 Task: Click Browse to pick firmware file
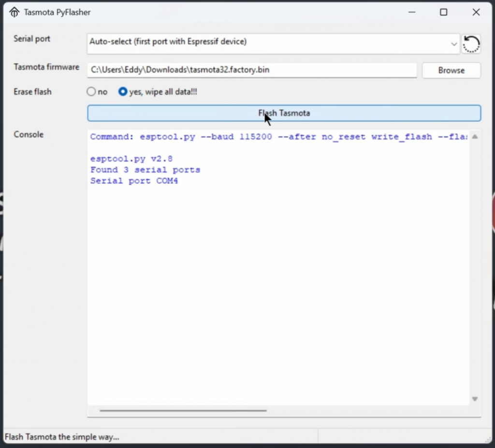(451, 71)
